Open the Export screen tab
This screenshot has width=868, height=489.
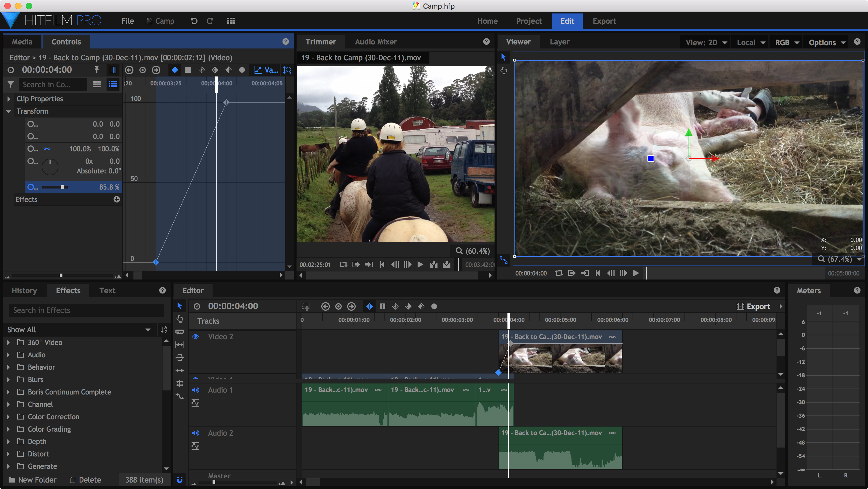pyautogui.click(x=604, y=21)
